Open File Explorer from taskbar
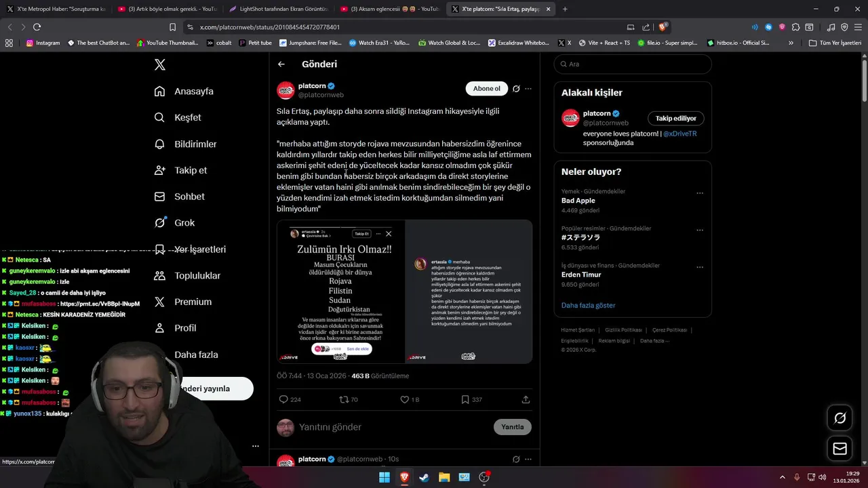 tap(444, 477)
